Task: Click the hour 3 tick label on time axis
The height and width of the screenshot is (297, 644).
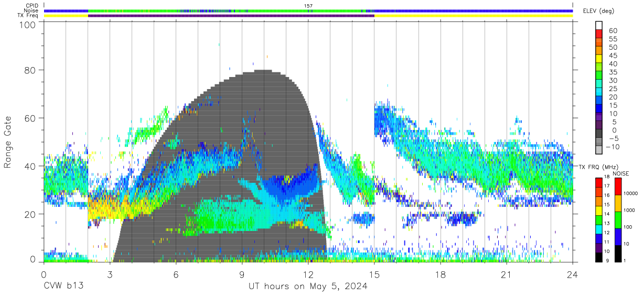Action: point(110,275)
